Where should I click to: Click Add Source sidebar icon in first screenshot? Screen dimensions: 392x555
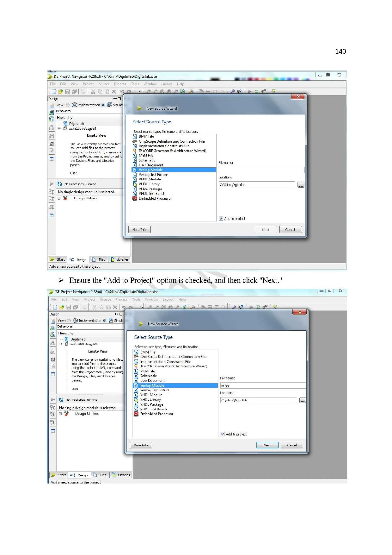(x=51, y=113)
